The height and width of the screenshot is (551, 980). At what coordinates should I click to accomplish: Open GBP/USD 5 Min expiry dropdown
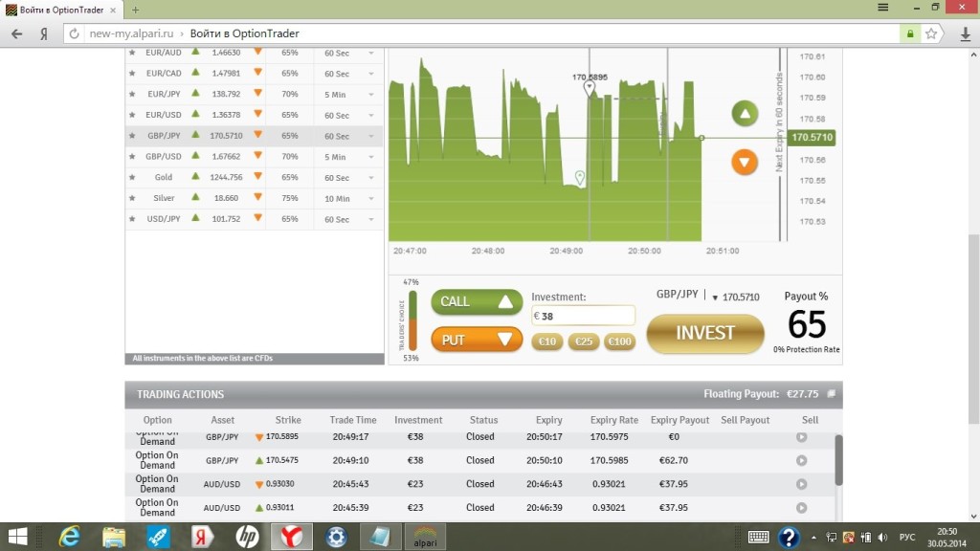point(370,157)
